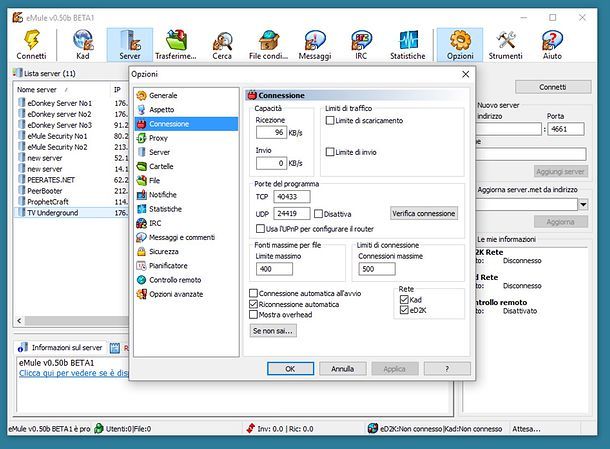Open File condivisi toolbar icon

pos(268,45)
